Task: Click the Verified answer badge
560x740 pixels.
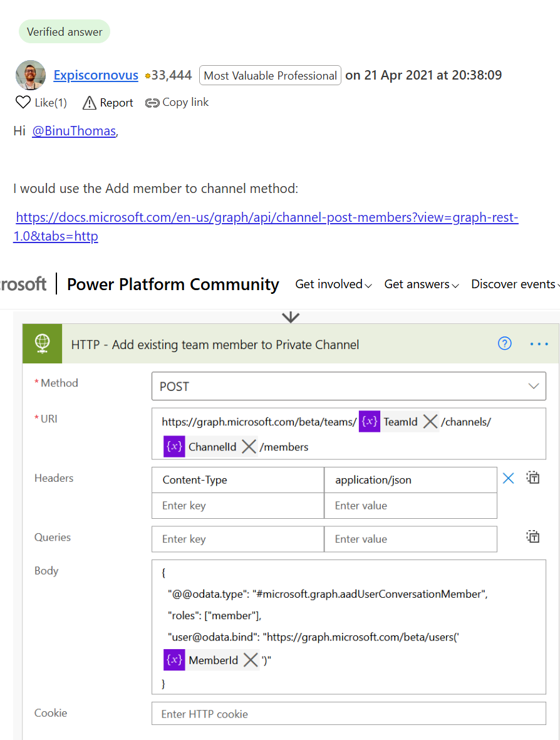Action: pyautogui.click(x=65, y=31)
